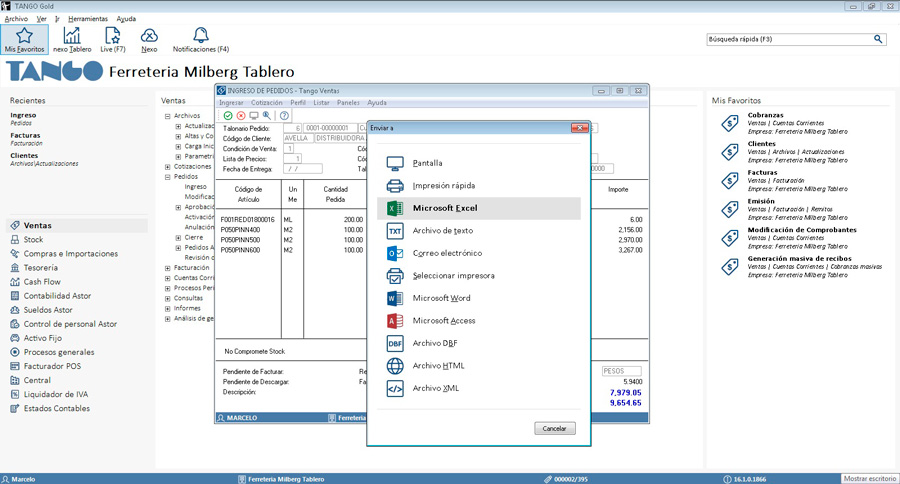Screen dimensions: 900x484
Task: Expand the Cuentas Corrientes tree node
Action: coord(168,278)
